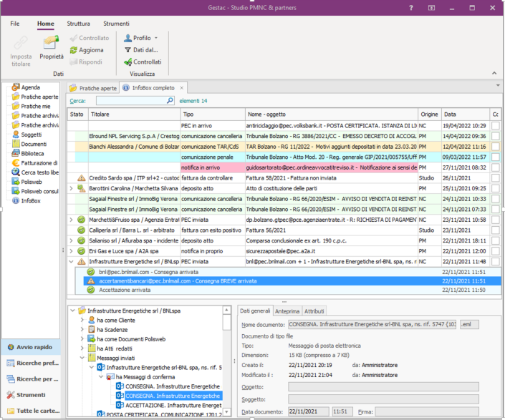Collapse the ribbon with the up arrow
The width and height of the screenshot is (505, 420).
494,73
